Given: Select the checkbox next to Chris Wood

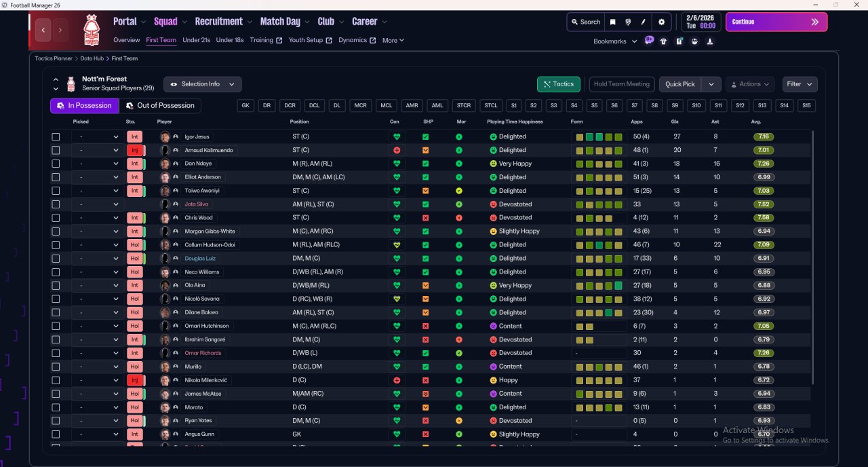Looking at the screenshot, I should [56, 218].
